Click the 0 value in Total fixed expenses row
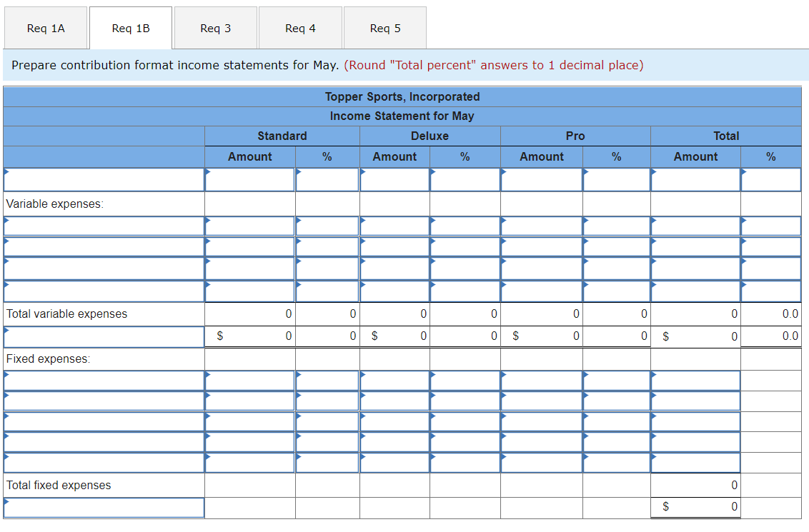This screenshot has height=532, width=809. (x=734, y=485)
